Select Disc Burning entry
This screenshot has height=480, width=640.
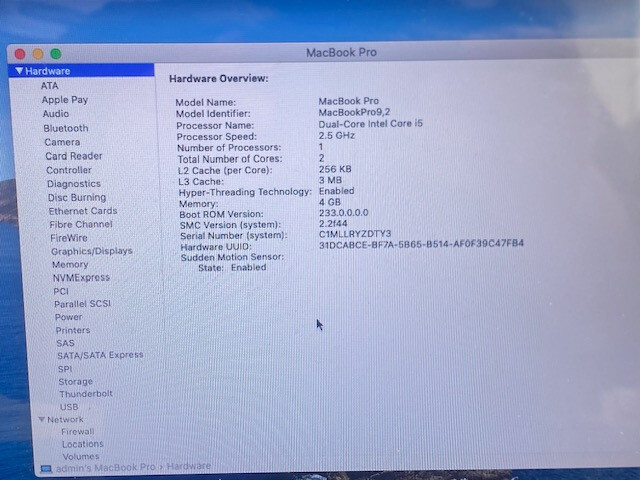click(x=77, y=198)
